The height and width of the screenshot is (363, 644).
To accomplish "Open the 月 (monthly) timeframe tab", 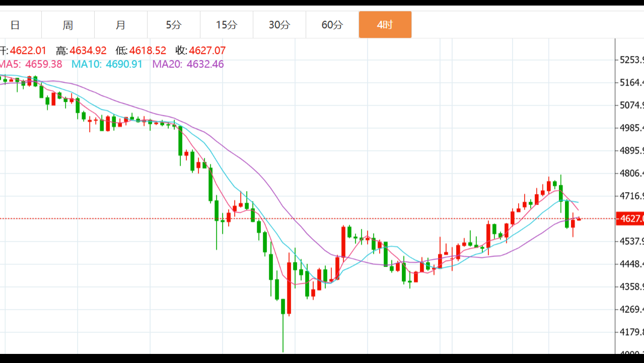I will point(121,25).
